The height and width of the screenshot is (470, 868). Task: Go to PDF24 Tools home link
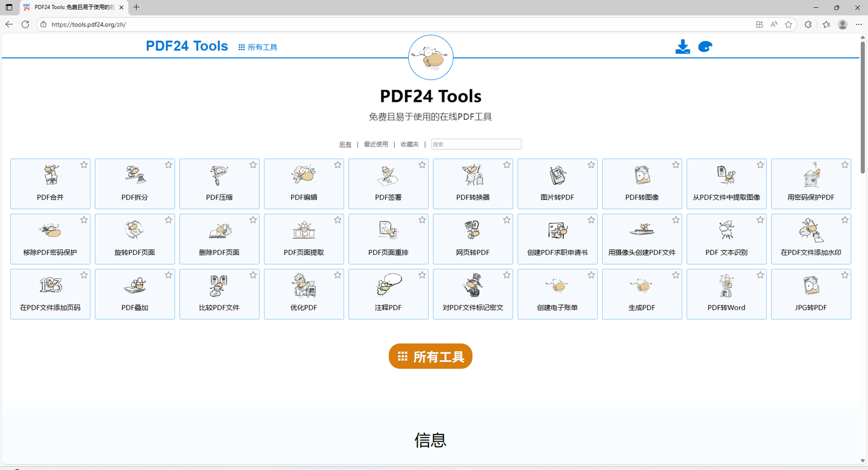tap(187, 46)
